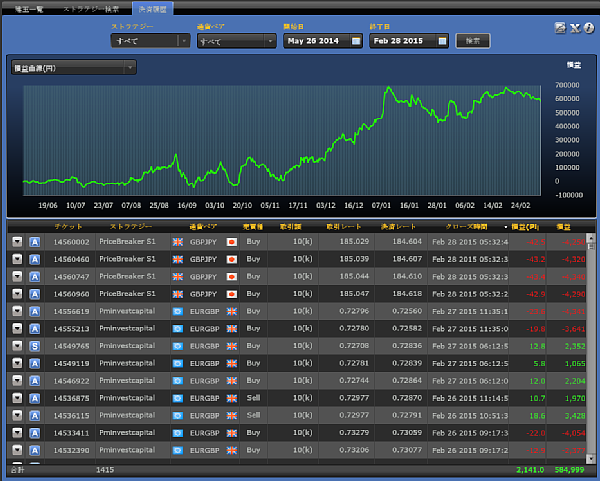Click the Excel export icon
The width and height of the screenshot is (600, 481).
575,27
